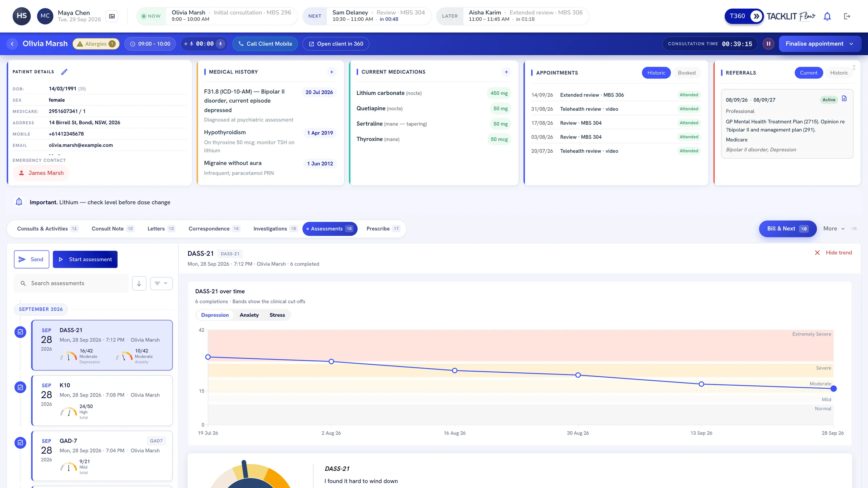Click the bell icon beside Important notice

[x=19, y=202]
